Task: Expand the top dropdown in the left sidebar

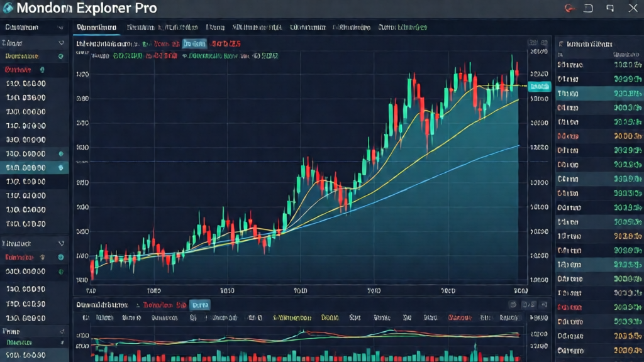Action: coord(60,28)
